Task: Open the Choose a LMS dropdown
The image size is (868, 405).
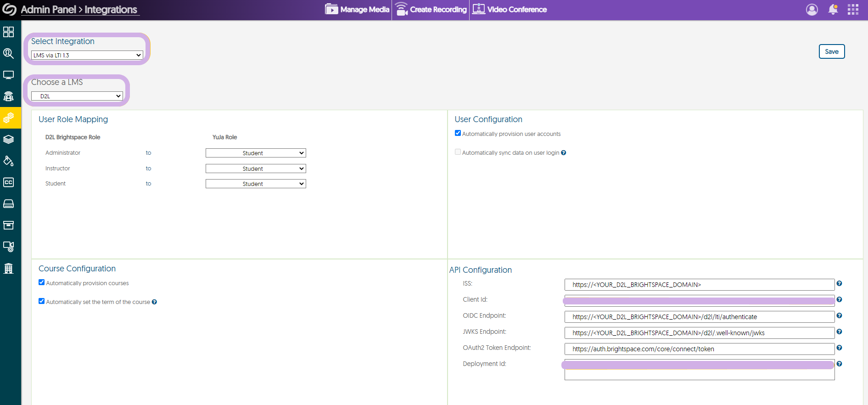Action: click(77, 96)
